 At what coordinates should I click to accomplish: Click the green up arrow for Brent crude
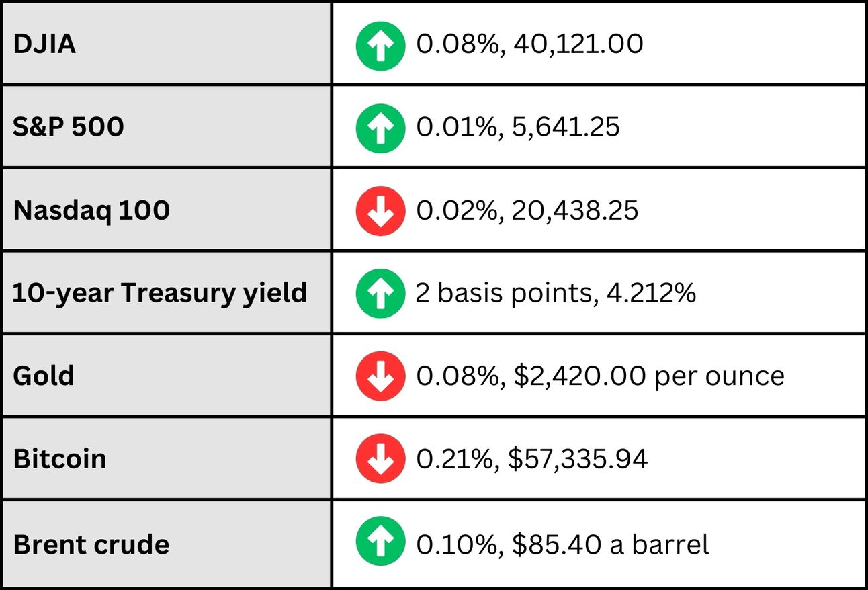[380, 543]
